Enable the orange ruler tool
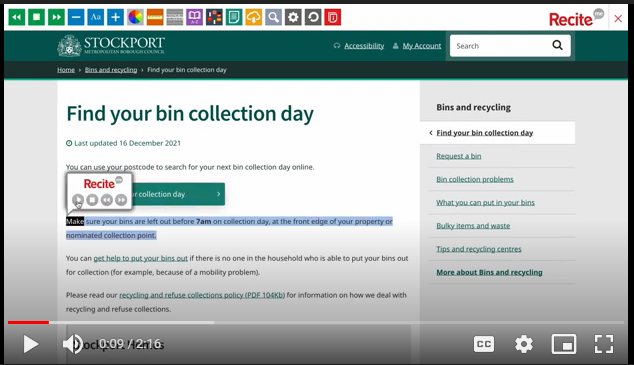The width and height of the screenshot is (634, 365). [x=155, y=17]
